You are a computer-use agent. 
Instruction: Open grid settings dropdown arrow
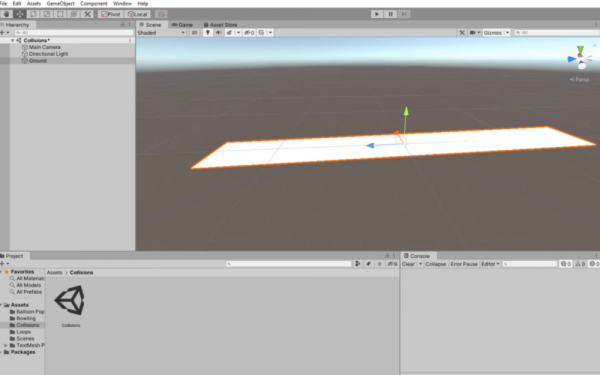tap(271, 33)
